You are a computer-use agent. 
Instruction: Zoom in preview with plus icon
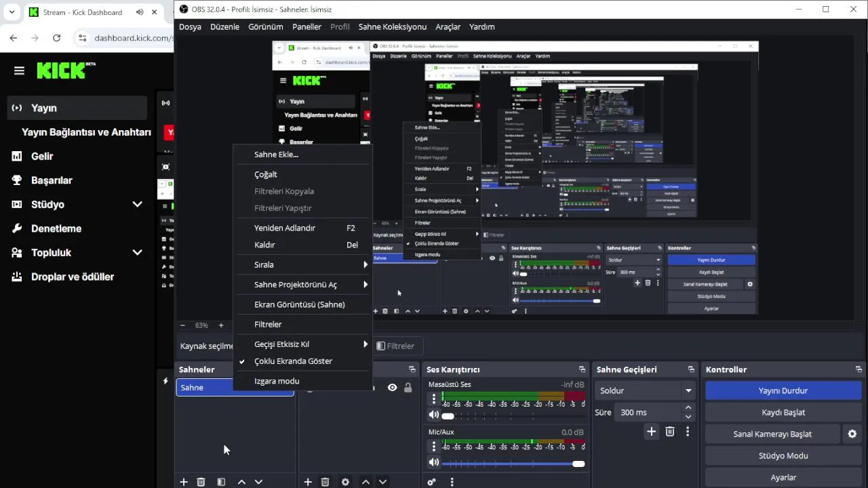[221, 325]
